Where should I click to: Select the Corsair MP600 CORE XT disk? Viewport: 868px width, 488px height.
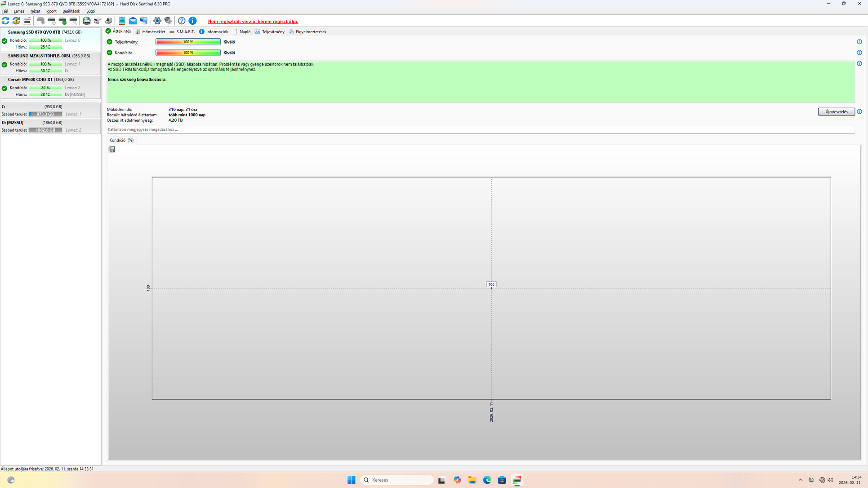[x=40, y=80]
